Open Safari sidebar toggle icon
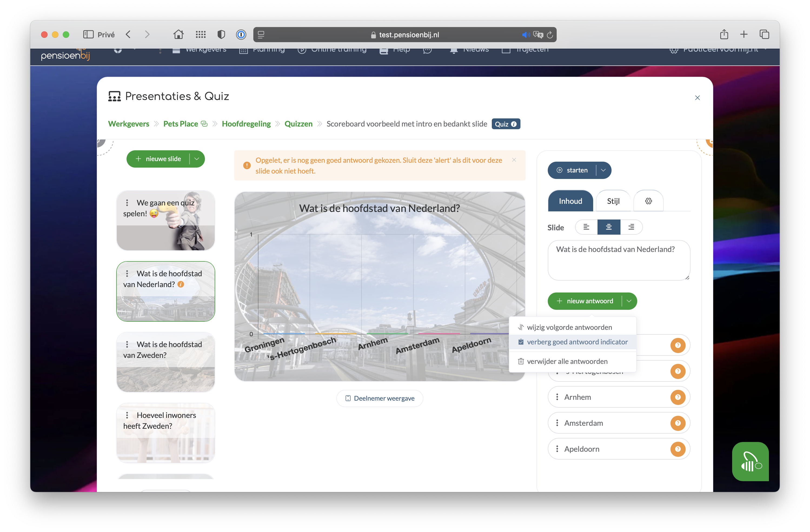 click(x=88, y=34)
